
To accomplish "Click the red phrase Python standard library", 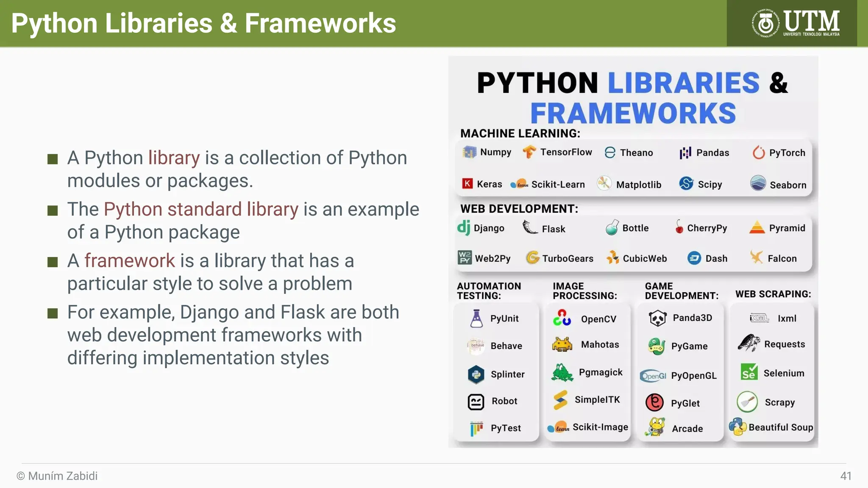I will [201, 210].
